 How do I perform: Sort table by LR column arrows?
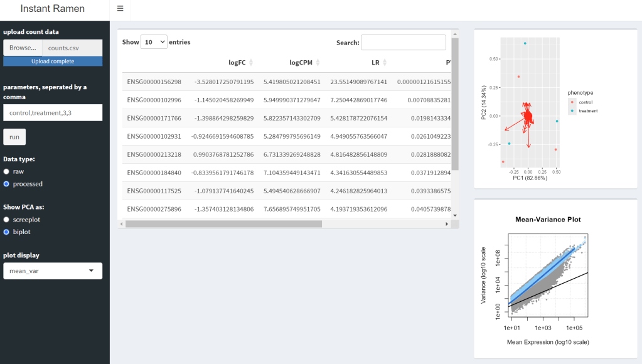coord(385,63)
